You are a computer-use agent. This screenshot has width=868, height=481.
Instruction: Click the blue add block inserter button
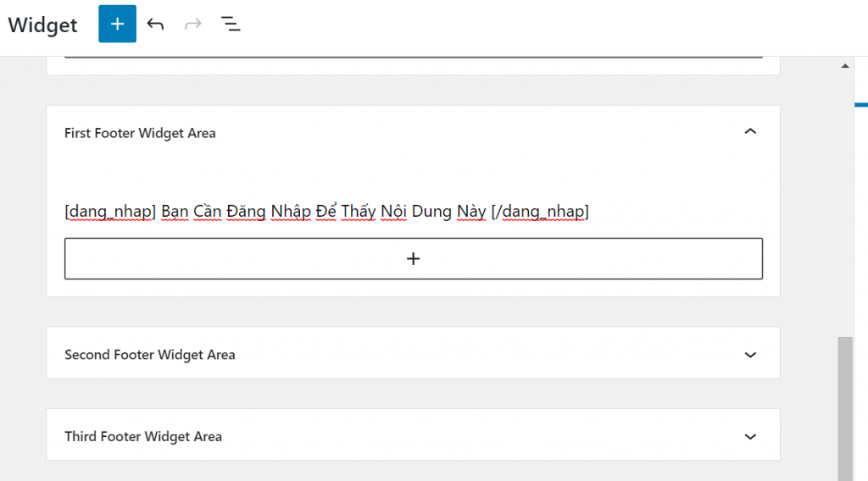117,24
